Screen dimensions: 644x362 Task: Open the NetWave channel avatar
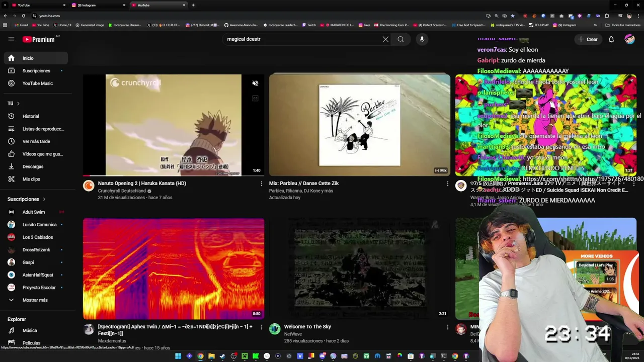tap(275, 329)
